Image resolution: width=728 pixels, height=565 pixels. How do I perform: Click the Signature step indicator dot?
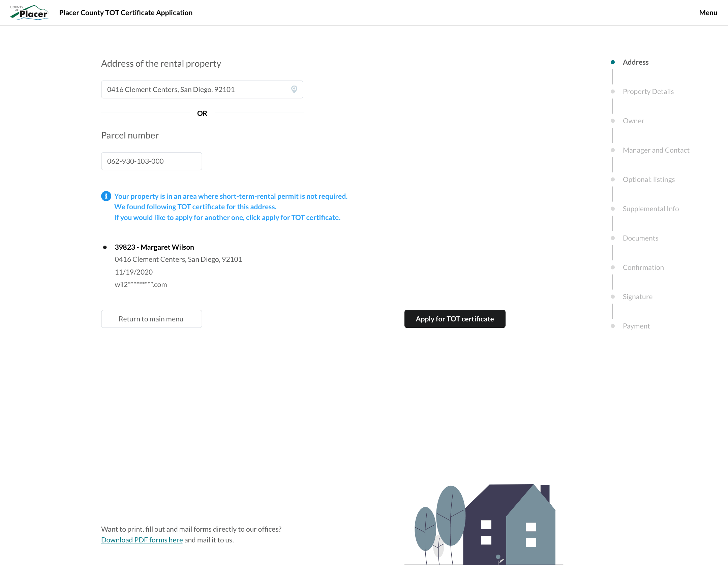tap(612, 296)
